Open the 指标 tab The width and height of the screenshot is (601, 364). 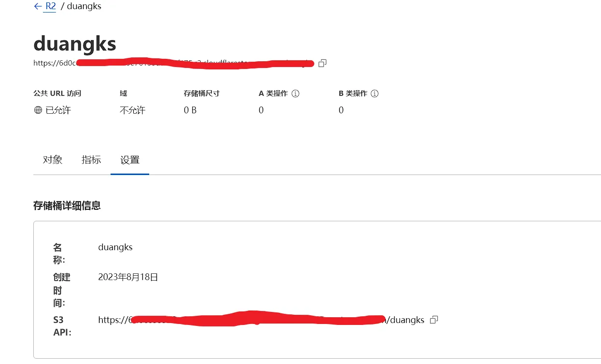(x=91, y=160)
